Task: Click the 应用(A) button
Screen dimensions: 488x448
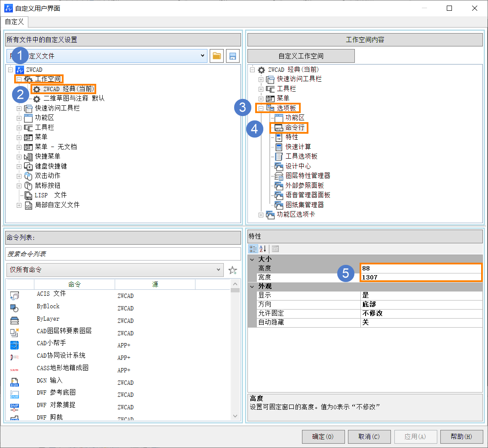Action: pyautogui.click(x=415, y=436)
